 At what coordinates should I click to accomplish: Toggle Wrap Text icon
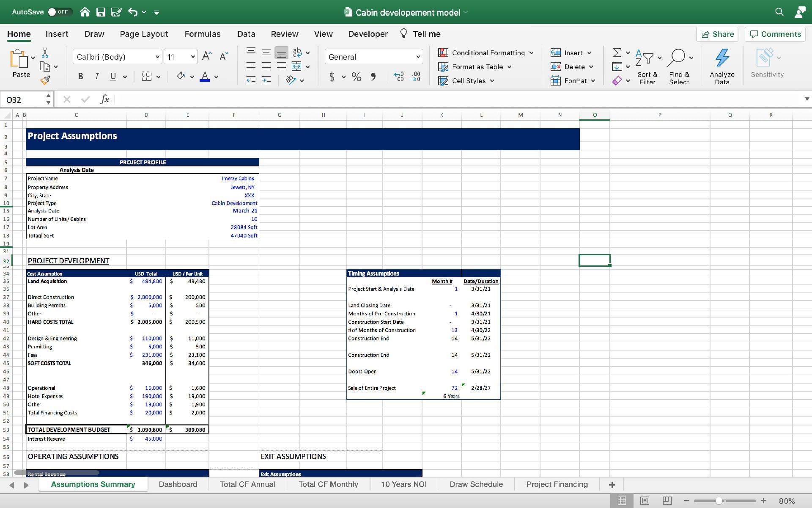(x=297, y=52)
